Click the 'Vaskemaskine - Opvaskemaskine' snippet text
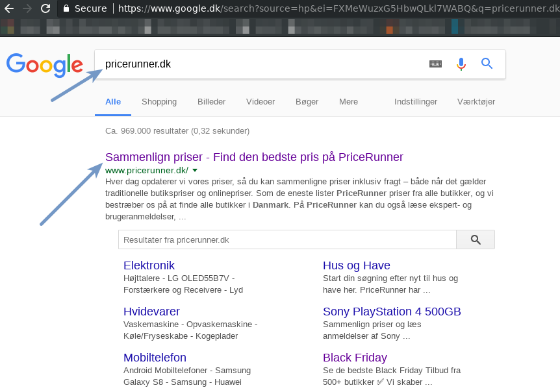 coord(190,325)
